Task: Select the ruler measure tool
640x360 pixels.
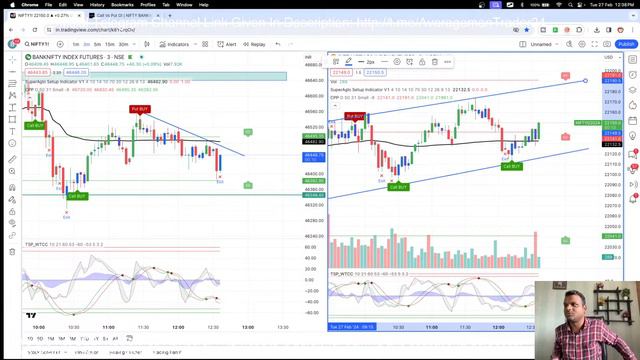Action: pos(12,159)
